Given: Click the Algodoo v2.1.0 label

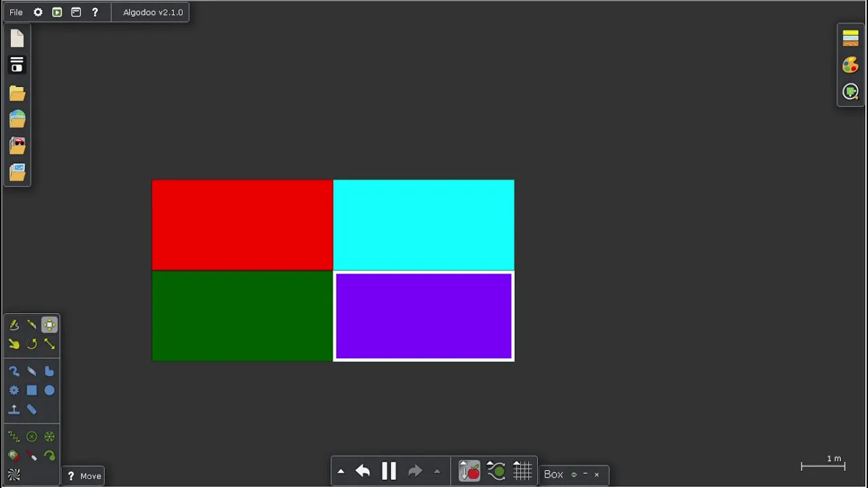Looking at the screenshot, I should (x=153, y=12).
